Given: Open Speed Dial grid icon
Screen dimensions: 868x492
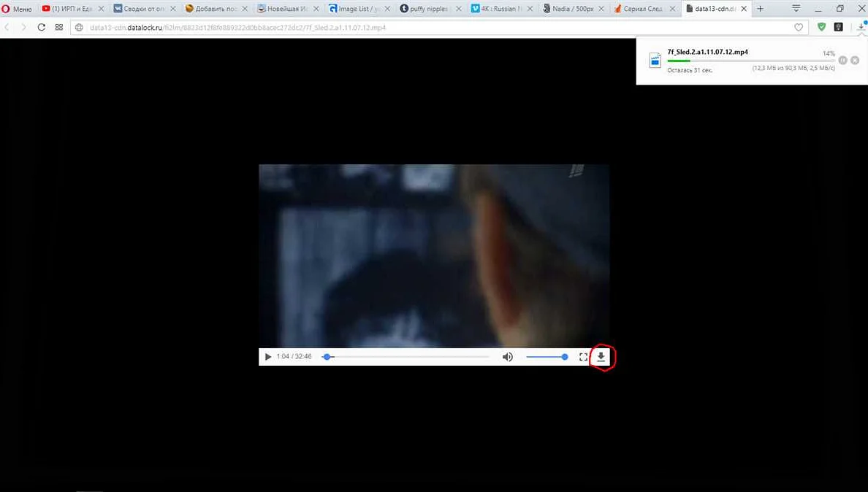Looking at the screenshot, I should tap(59, 27).
